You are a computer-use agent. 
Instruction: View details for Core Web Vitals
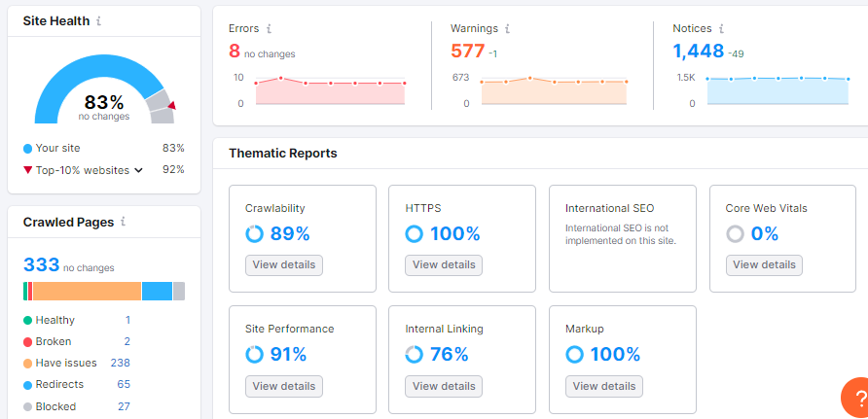tap(764, 264)
